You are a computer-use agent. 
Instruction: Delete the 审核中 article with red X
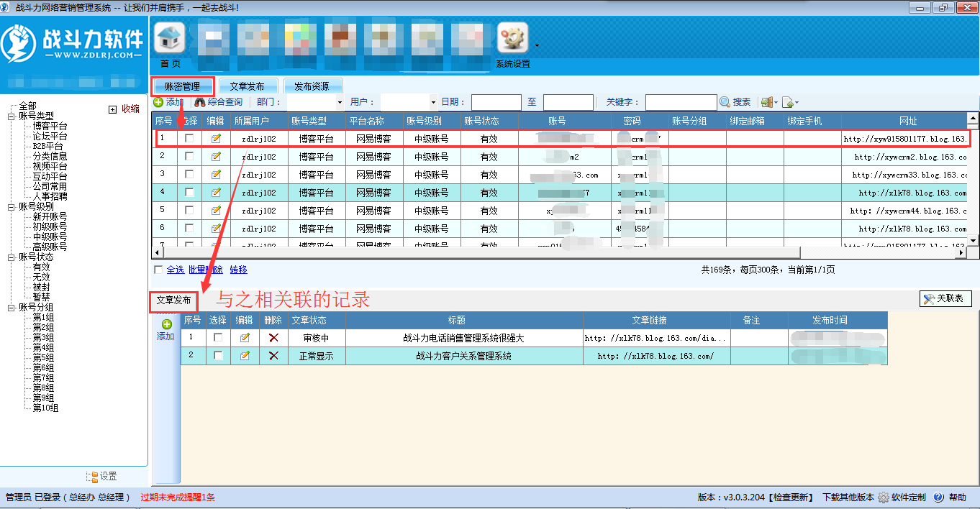coord(273,337)
